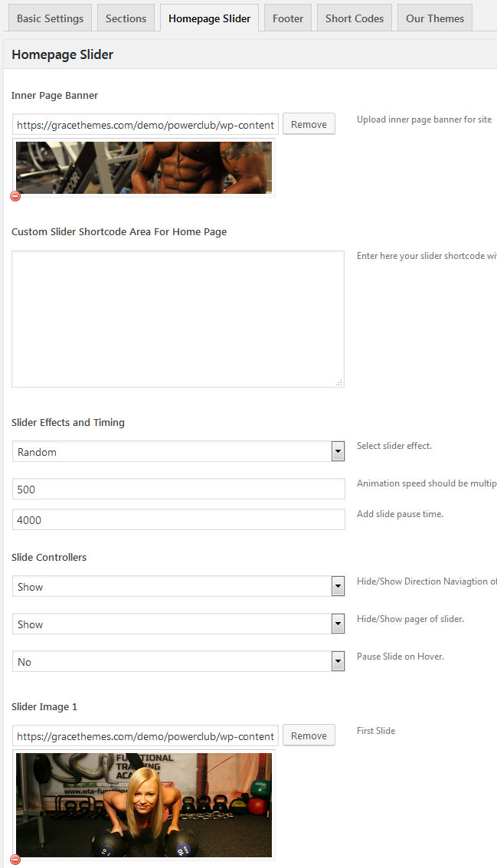Click red remove icon under Slider Image 1
The width and height of the screenshot is (497, 868).
(x=15, y=860)
